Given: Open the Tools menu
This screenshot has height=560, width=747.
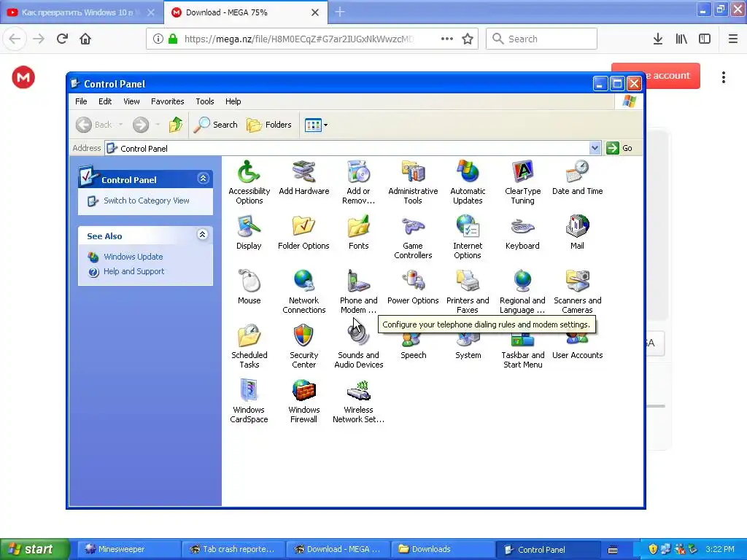Looking at the screenshot, I should [x=205, y=101].
